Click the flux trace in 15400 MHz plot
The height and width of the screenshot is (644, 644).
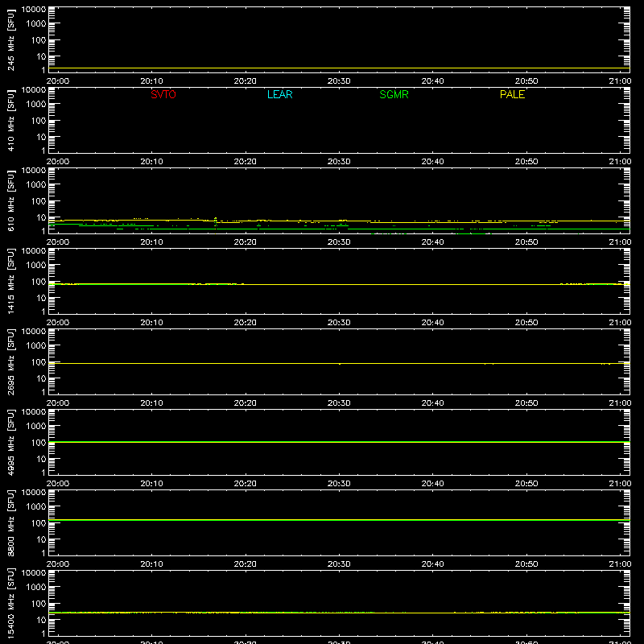pyautogui.click(x=339, y=613)
